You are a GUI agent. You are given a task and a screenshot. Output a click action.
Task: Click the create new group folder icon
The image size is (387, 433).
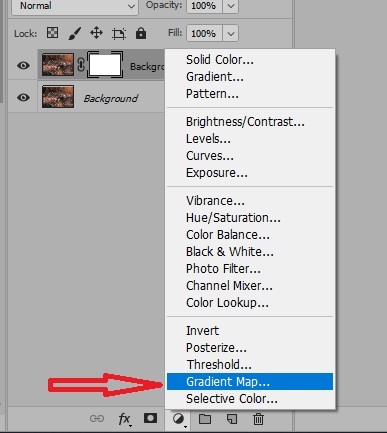click(x=205, y=419)
